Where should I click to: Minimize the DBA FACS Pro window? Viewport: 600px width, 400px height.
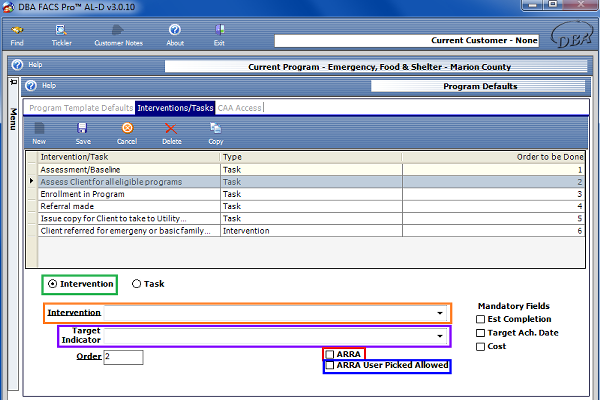click(532, 5)
